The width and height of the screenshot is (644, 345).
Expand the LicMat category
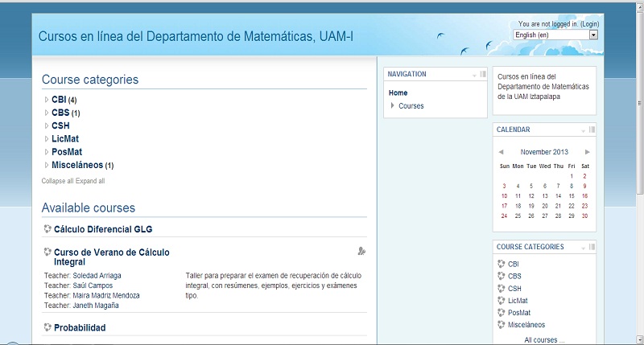pos(47,138)
